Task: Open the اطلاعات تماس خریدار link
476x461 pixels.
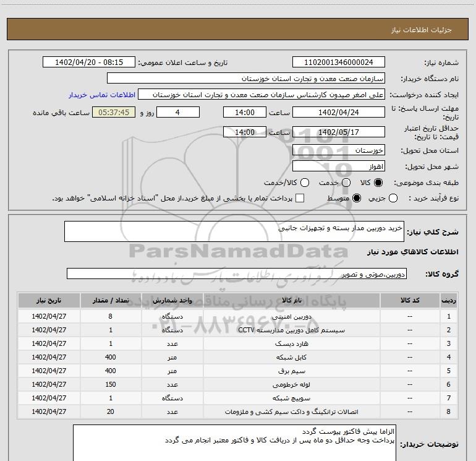Action: pos(102,95)
